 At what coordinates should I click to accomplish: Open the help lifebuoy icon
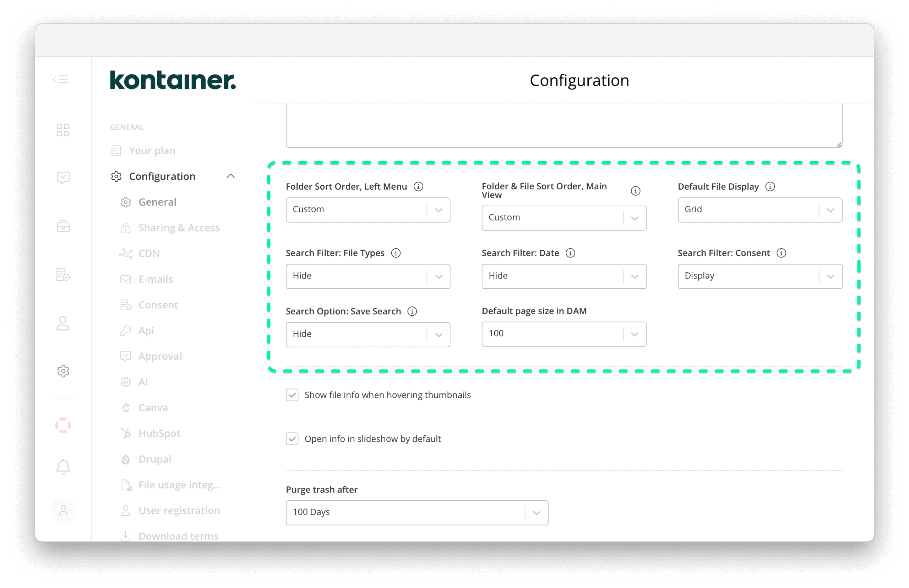pyautogui.click(x=63, y=425)
